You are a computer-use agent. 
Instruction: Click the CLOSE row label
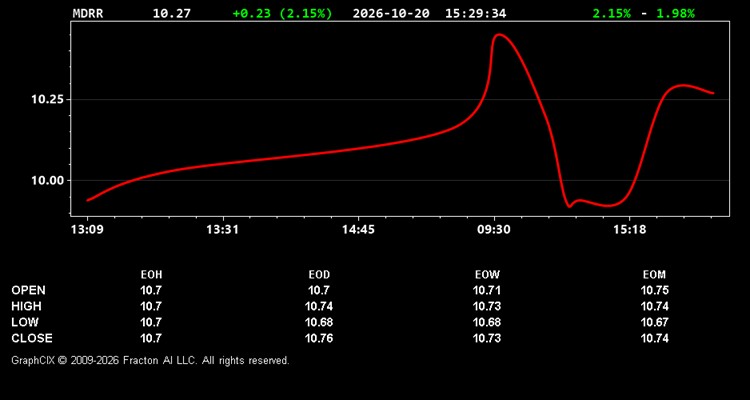[32, 338]
